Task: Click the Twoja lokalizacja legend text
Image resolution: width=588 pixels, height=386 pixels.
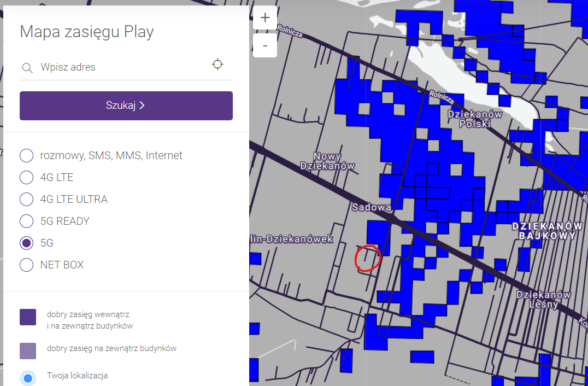Action: [x=77, y=376]
